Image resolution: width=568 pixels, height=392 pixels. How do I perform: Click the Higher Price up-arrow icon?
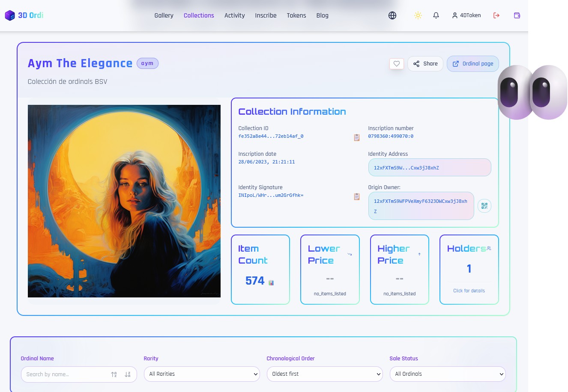pos(419,254)
